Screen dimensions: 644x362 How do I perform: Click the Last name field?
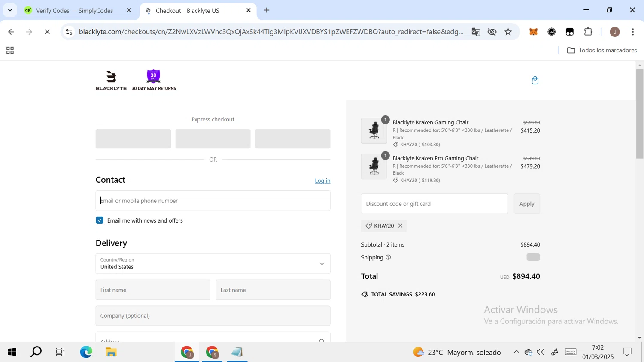click(273, 290)
